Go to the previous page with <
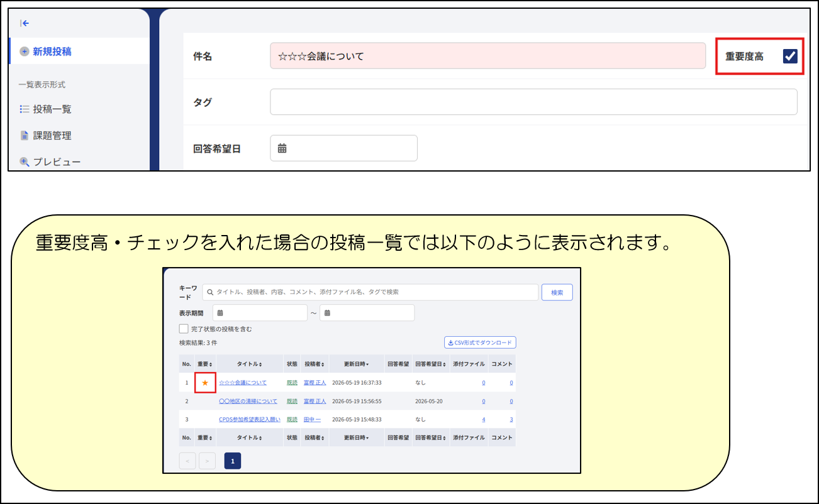Screen dimensions: 819x504 pos(187,461)
